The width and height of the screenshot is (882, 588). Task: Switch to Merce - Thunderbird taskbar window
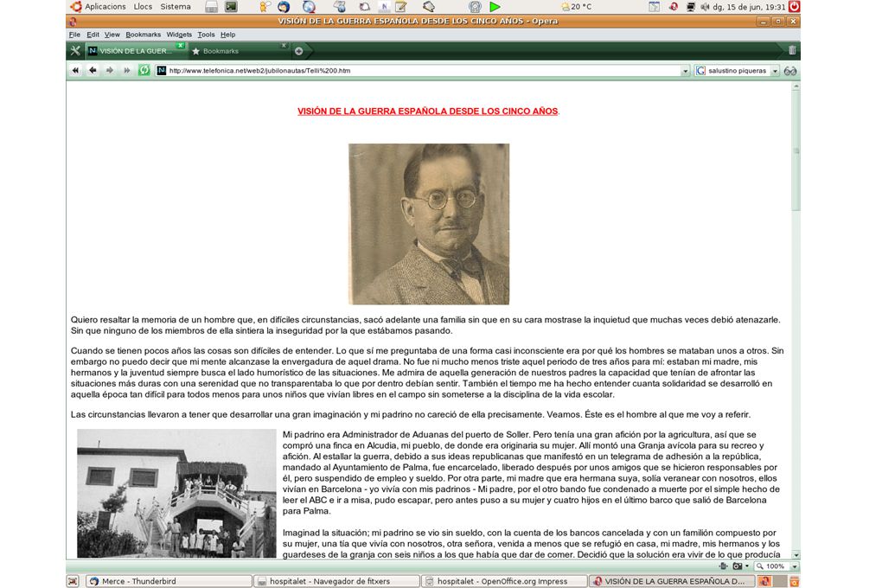coord(169,581)
